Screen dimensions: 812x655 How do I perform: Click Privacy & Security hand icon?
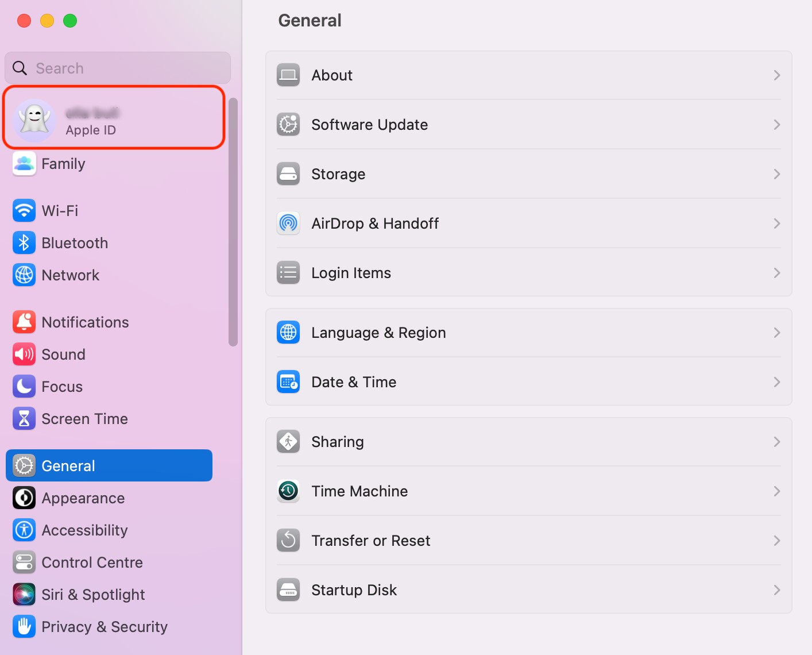click(x=24, y=627)
